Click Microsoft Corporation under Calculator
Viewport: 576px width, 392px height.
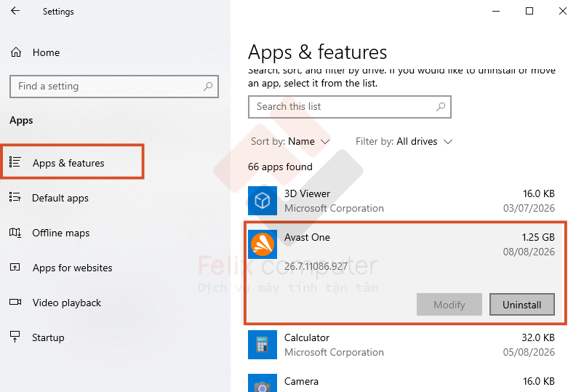coord(334,352)
